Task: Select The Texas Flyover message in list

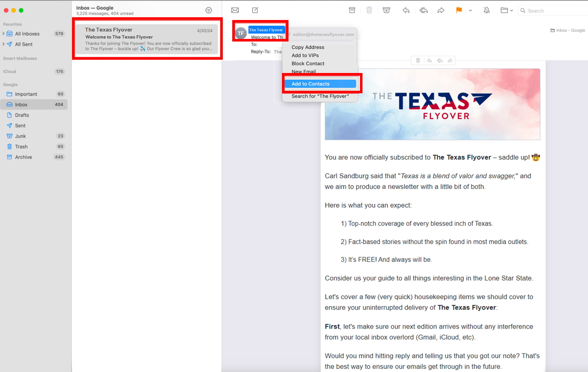Action: 147,39
